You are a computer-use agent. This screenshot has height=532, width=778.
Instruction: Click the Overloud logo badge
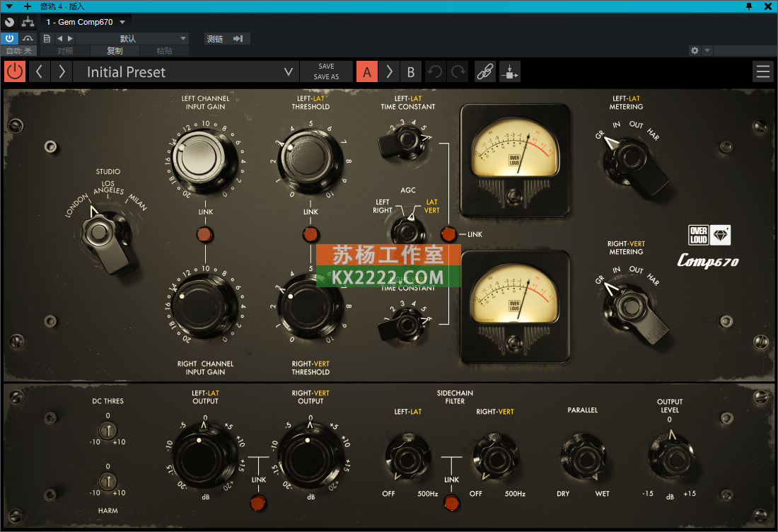coord(709,235)
